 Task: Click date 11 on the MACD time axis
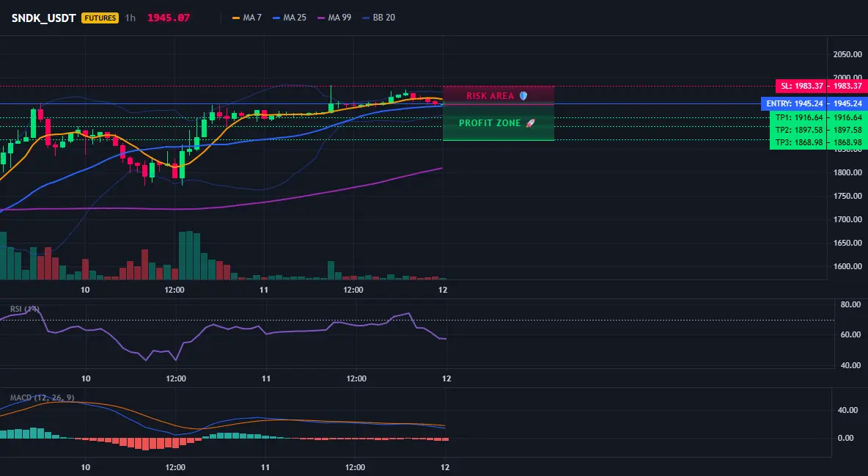point(265,467)
